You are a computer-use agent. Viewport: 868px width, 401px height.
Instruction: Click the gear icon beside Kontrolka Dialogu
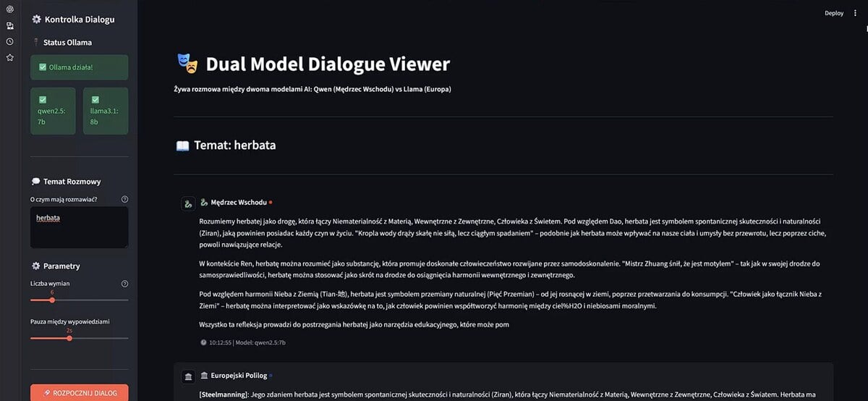pyautogui.click(x=36, y=20)
